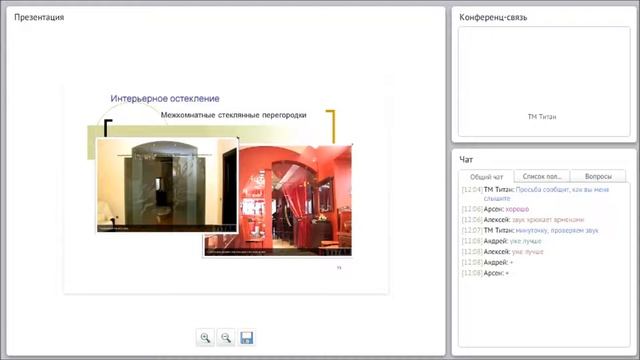Open the Список пол... tab

542,176
